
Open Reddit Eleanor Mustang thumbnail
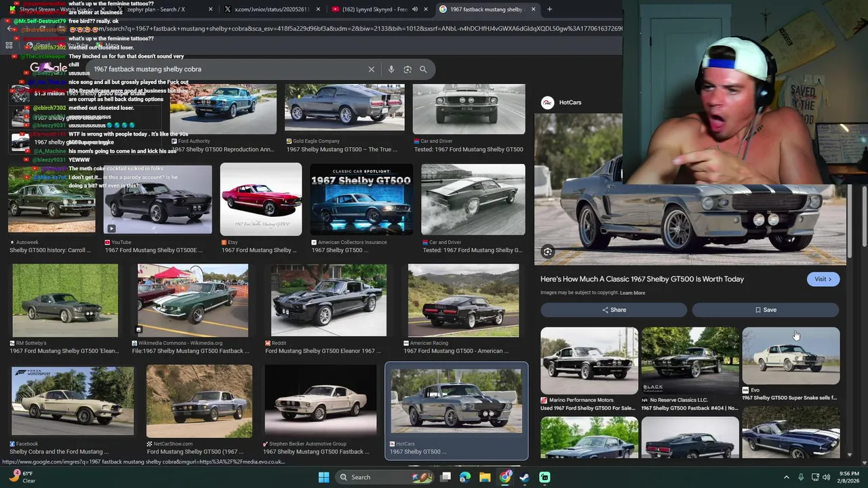[329, 300]
